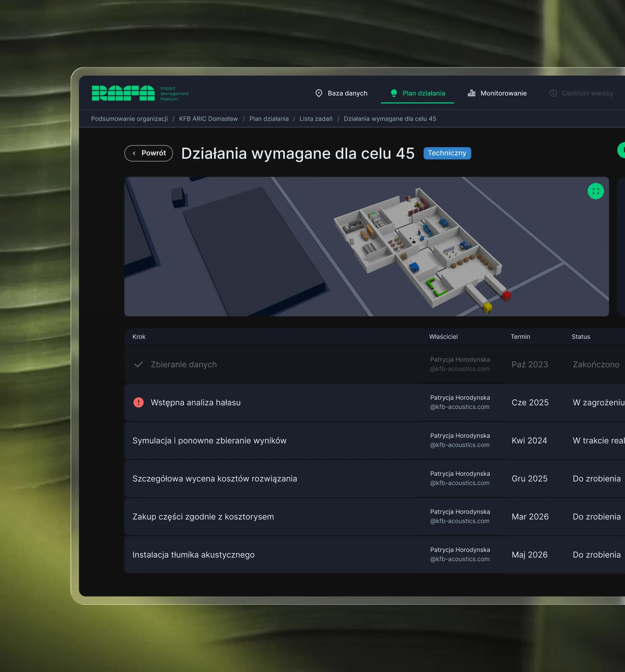The height and width of the screenshot is (672, 625).
Task: Go to the KFB ARIC Domasław breadcrumb
Action: (208, 119)
